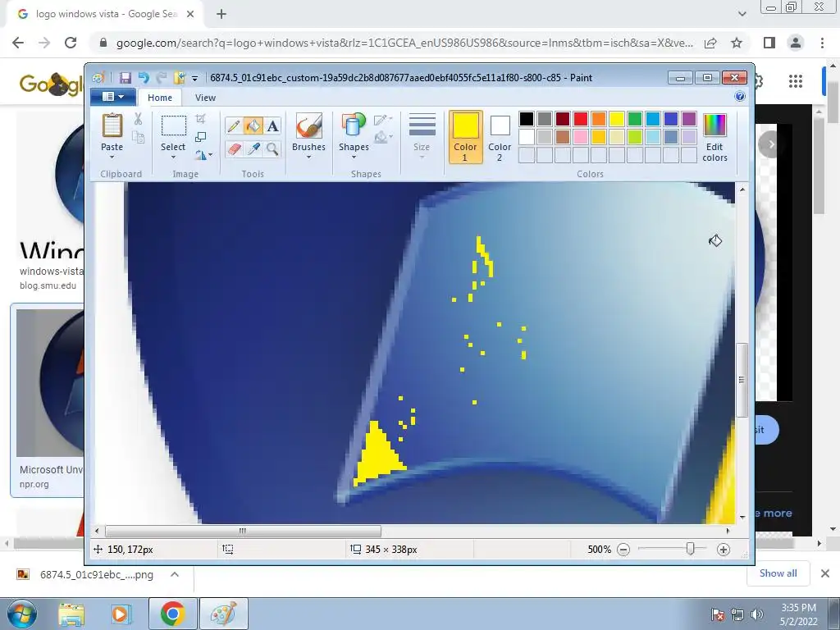Image resolution: width=840 pixels, height=630 pixels.
Task: Click the rectangular Select tool icon
Action: coord(174,126)
